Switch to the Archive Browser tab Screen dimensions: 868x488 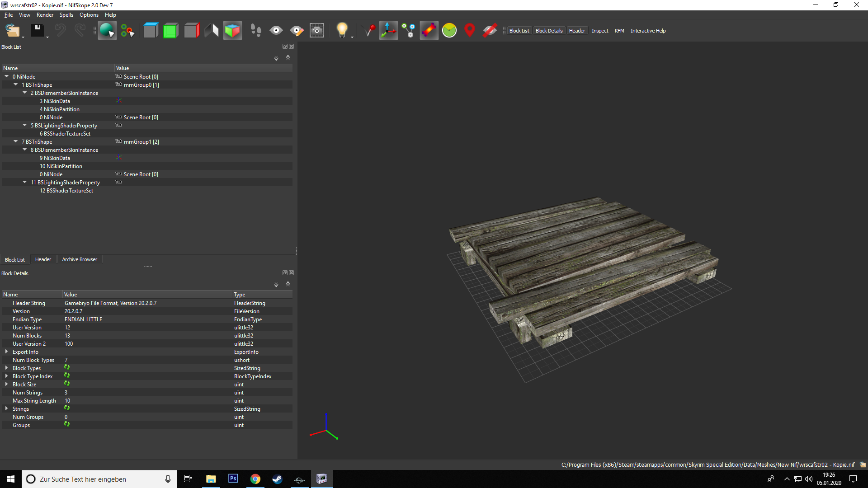[80, 259]
